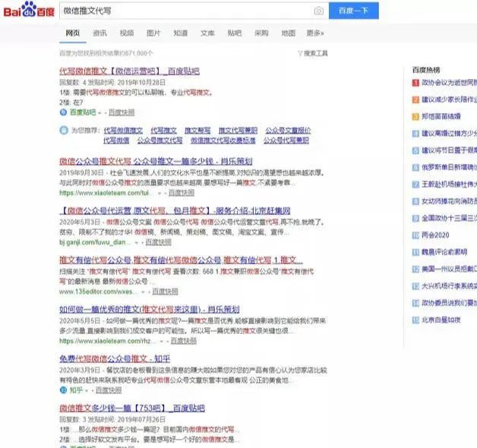This screenshot has height=448, width=477.
Task: Click recommended search 公众号代写兼职
Action: tap(286, 140)
